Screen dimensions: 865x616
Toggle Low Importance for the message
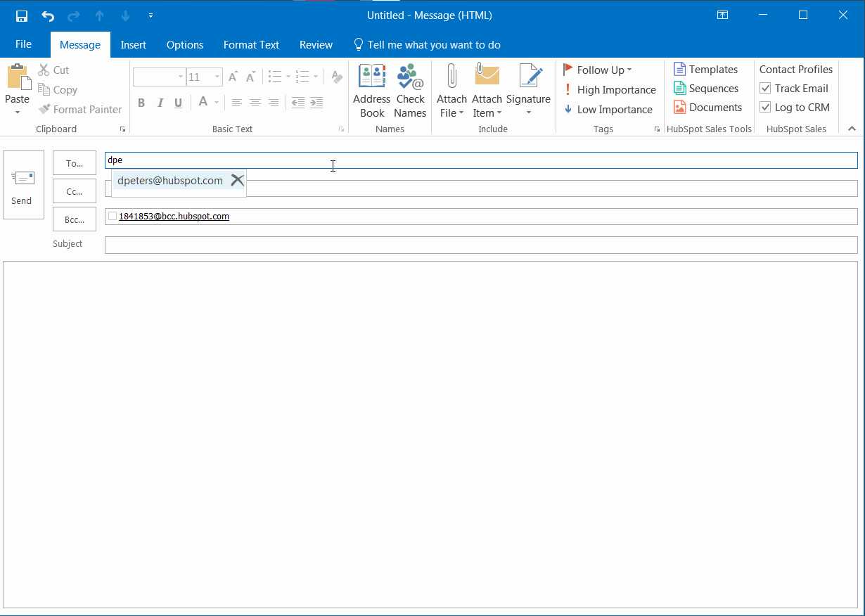click(608, 109)
